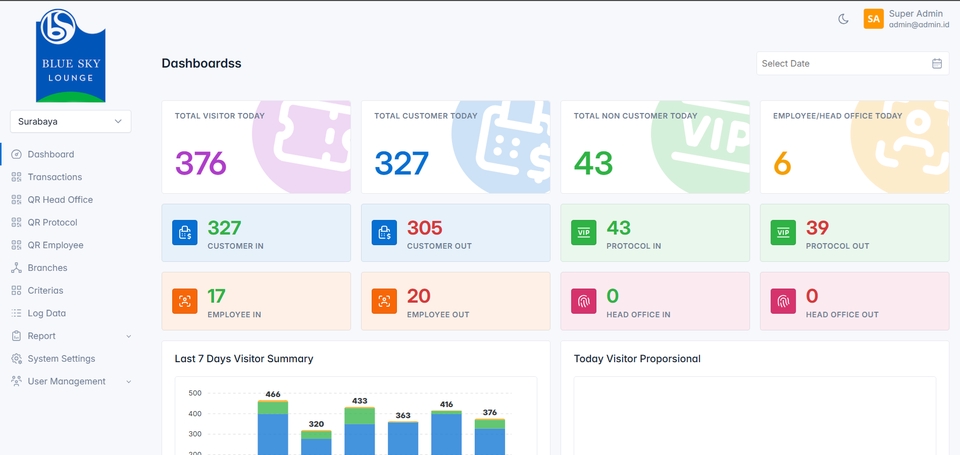Click the calendar icon in date field

937,63
